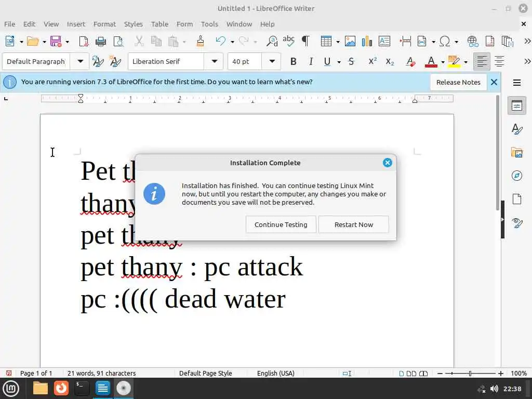The image size is (532, 399).
Task: Toggle Print Preview icon
Action: tap(118, 42)
